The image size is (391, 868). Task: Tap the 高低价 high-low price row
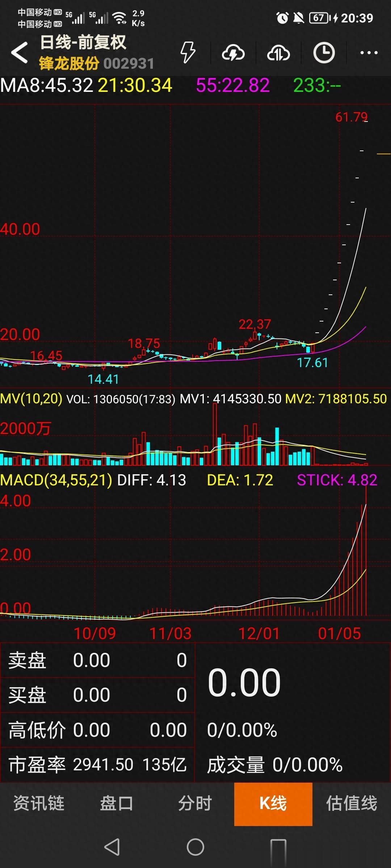click(97, 730)
